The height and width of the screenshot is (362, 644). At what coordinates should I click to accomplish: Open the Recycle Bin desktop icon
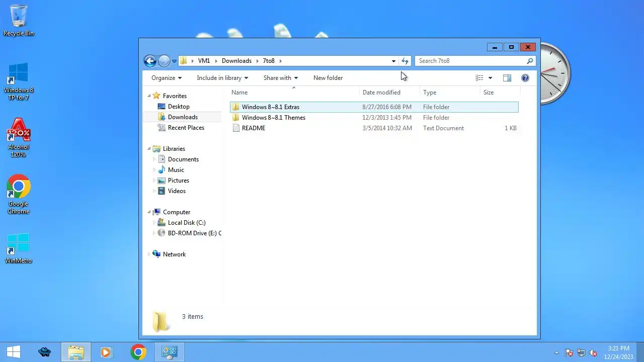(x=19, y=21)
